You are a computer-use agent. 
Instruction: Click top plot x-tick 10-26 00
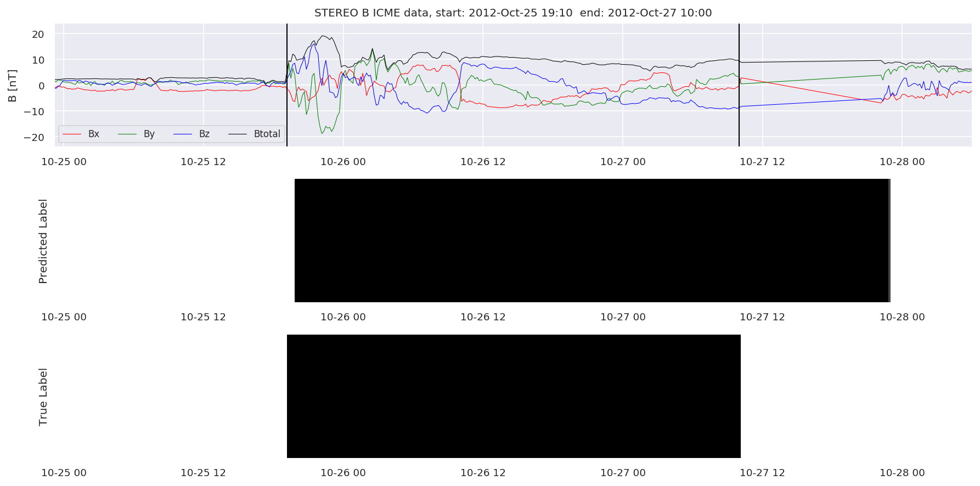pos(343,162)
